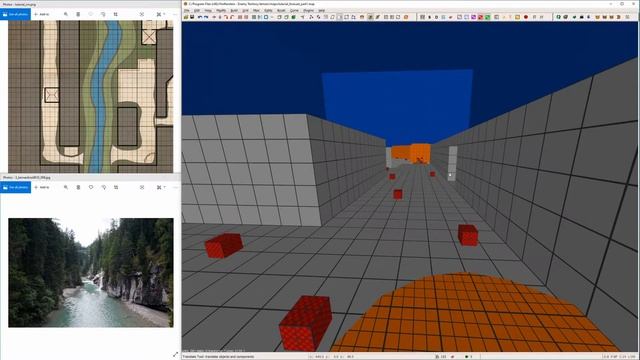Click the Translate Tool status bar text
Screen dimensions: 640x360
[218, 357]
